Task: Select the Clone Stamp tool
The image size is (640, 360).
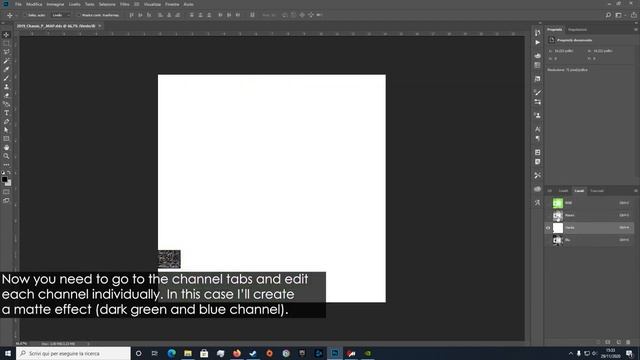Action: coord(6,87)
